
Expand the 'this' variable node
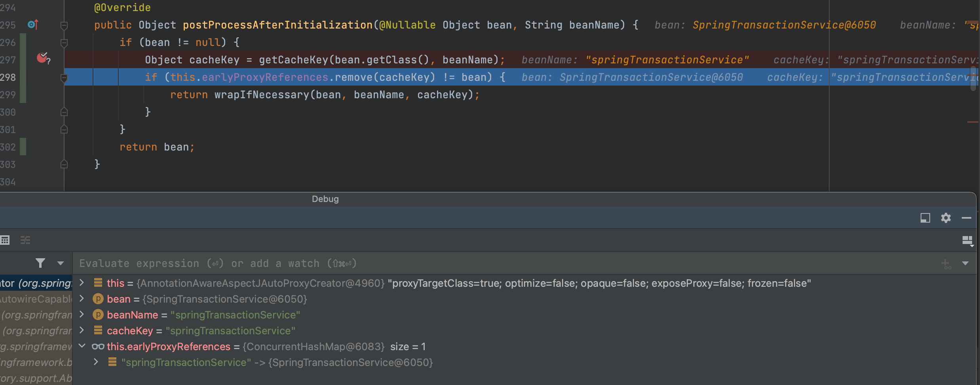pos(82,283)
